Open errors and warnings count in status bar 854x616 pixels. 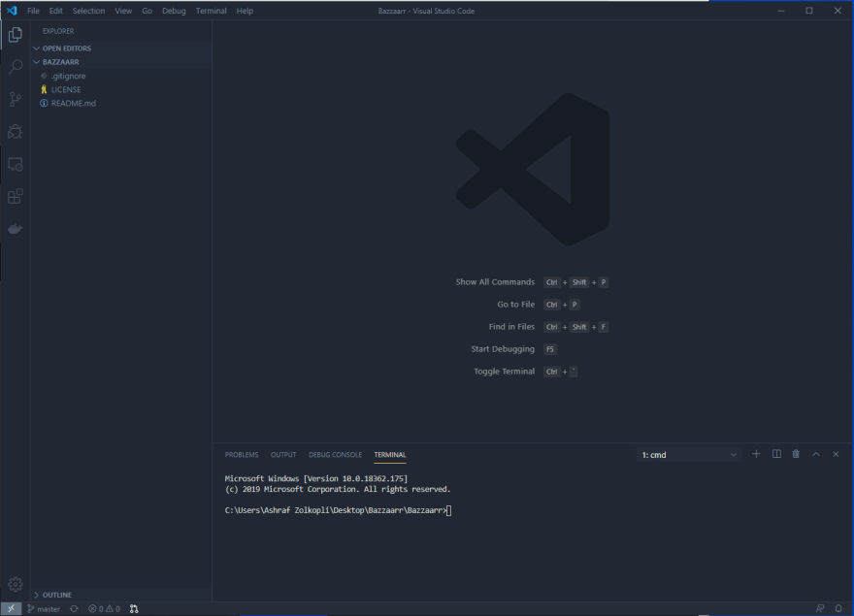coord(104,609)
